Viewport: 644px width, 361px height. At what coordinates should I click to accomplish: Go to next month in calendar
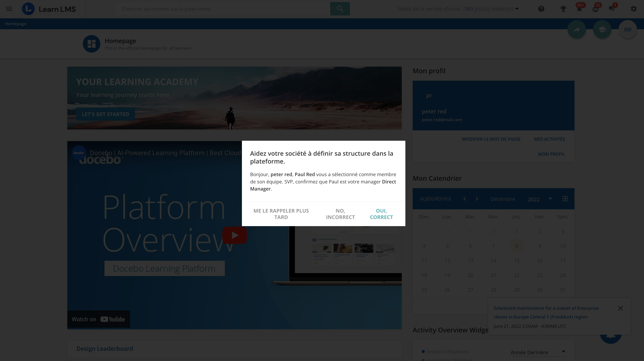pos(477,199)
